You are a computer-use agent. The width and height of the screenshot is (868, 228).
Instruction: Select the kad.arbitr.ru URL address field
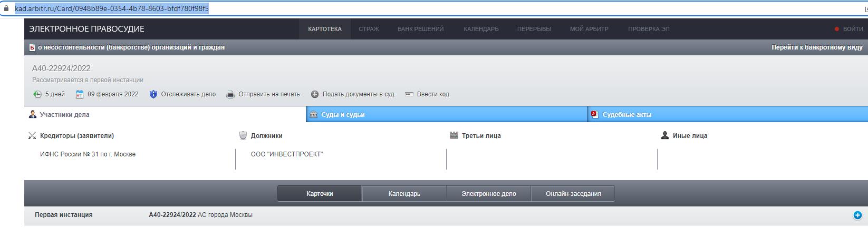click(112, 9)
